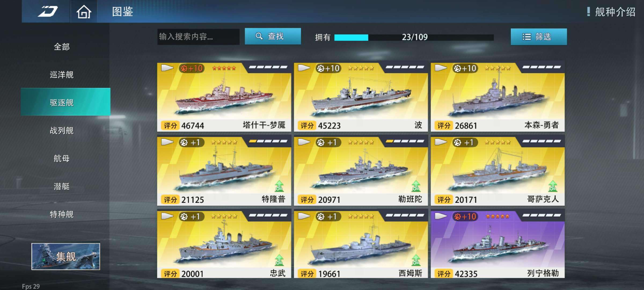The width and height of the screenshot is (644, 290).
Task: Open the 集舰 banner button
Action: coord(66,256)
